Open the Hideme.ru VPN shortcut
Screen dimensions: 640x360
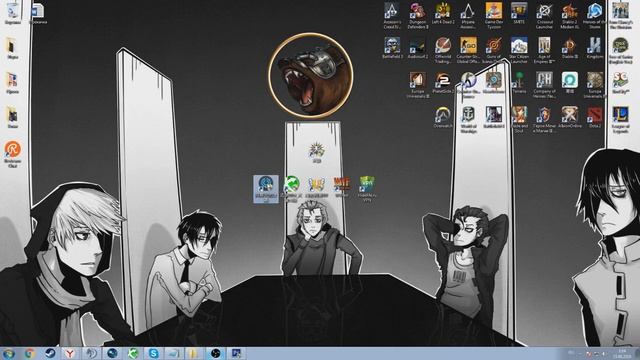(x=367, y=189)
